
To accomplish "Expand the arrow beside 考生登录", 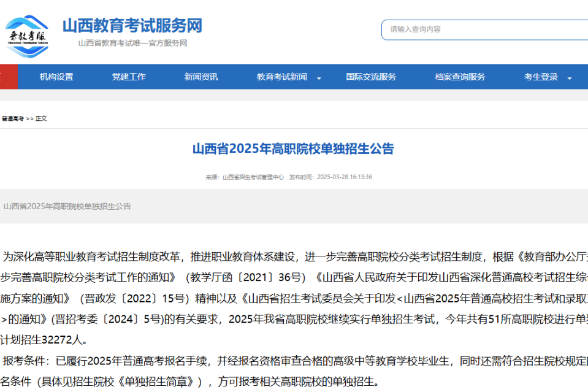I will (570, 78).
